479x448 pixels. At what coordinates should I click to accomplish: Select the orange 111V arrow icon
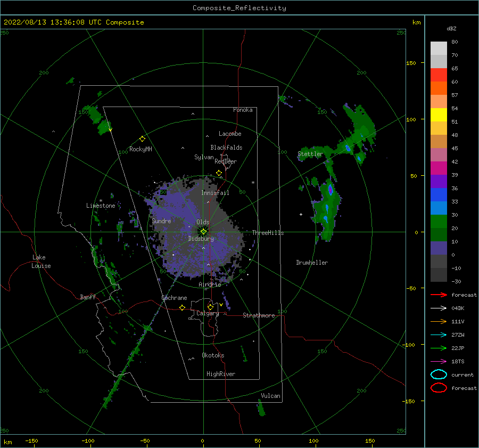click(439, 321)
